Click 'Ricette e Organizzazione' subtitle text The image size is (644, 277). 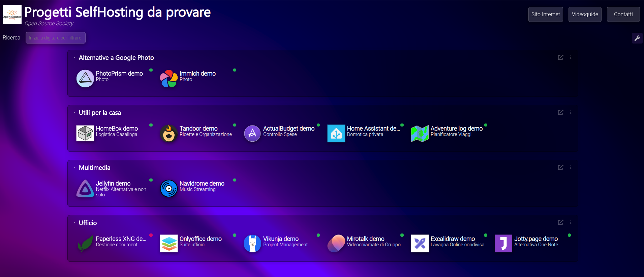point(206,134)
